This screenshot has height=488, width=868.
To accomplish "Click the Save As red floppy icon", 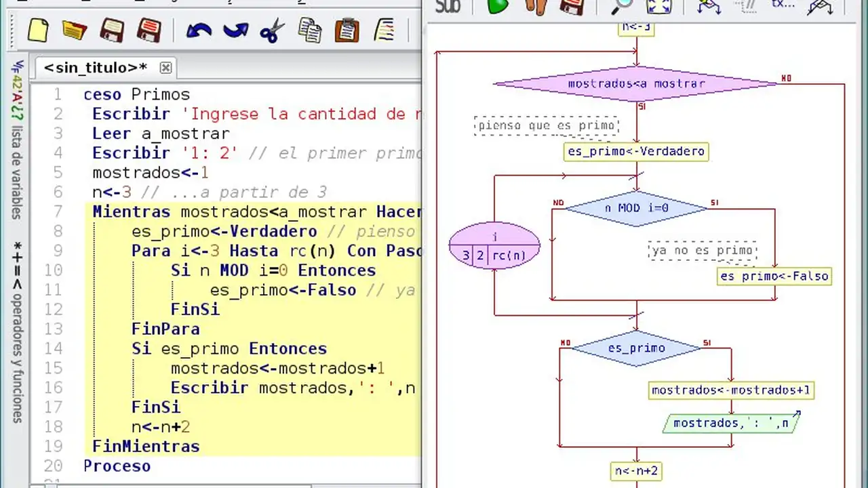I will pyautogui.click(x=149, y=30).
